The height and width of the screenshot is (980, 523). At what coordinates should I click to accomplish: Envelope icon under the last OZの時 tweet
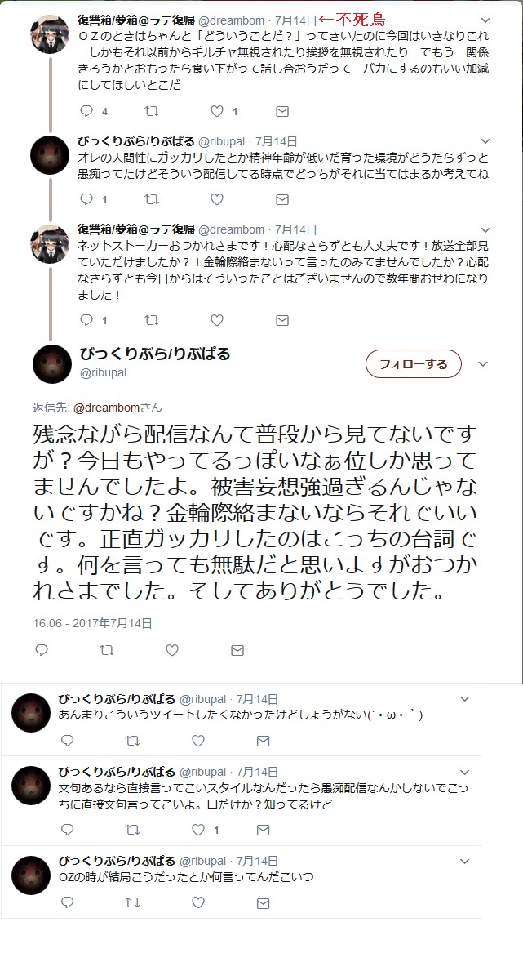point(263,903)
